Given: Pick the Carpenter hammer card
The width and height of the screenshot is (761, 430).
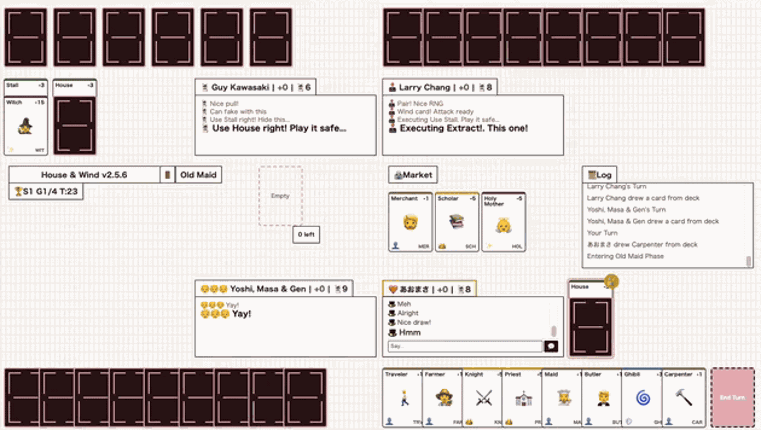Looking at the screenshot, I should (682, 397).
